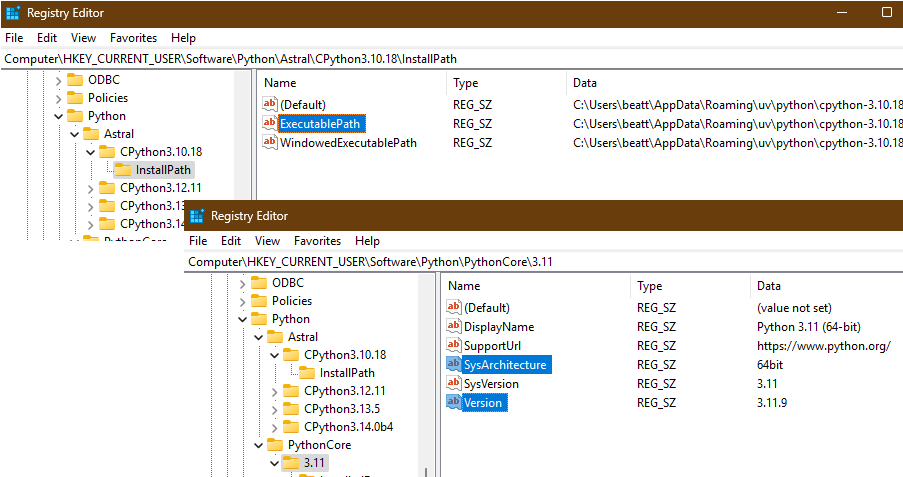Screen dimensions: 903x477
Task: Open Help menu in front Registry Editor window
Action: (x=367, y=241)
